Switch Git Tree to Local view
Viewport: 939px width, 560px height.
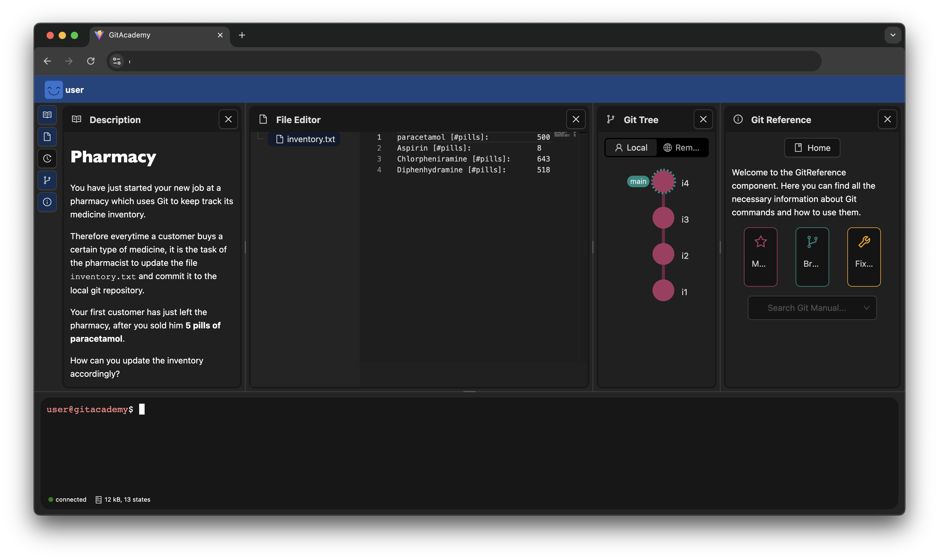coord(631,148)
